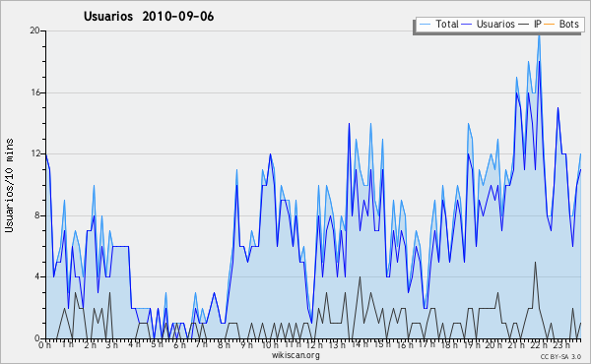Click the x-axis label '18 h'

[x=449, y=344]
